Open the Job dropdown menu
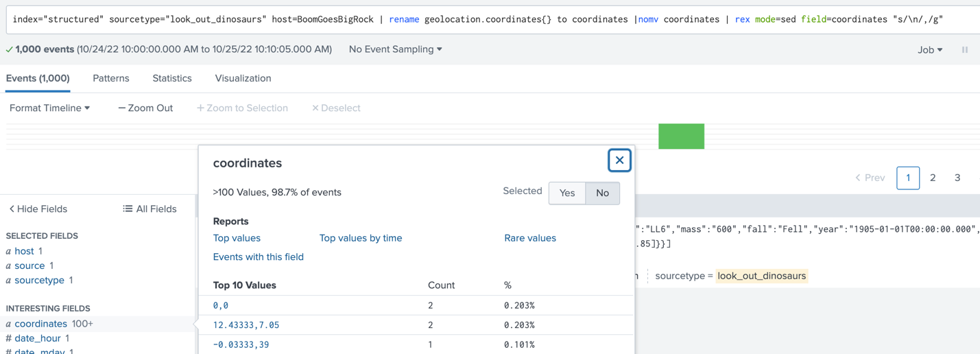Viewport: 980px width, 354px height. click(929, 49)
